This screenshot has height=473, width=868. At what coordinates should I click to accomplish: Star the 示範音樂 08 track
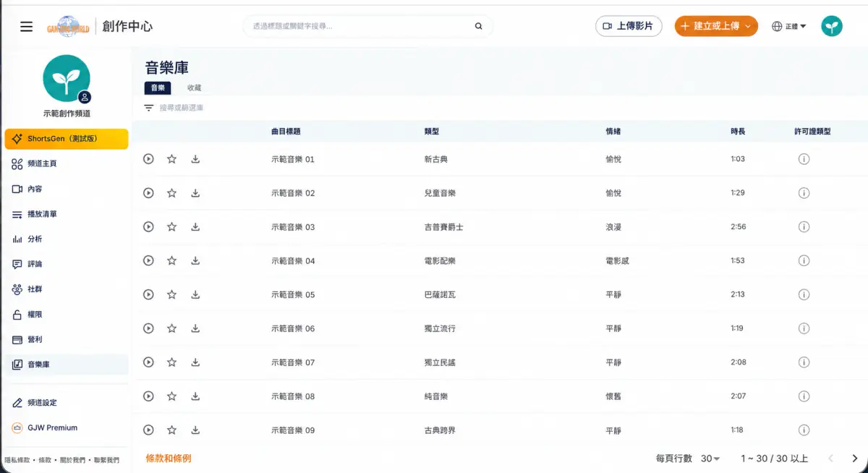point(171,396)
